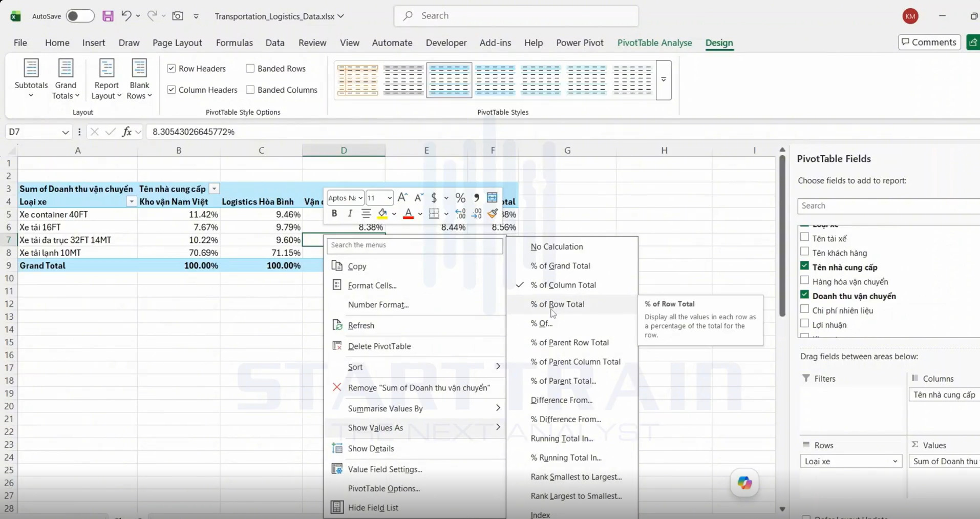Viewport: 980px width, 519px height.
Task: Uncheck the Column Headers checkbox
Action: (x=172, y=90)
